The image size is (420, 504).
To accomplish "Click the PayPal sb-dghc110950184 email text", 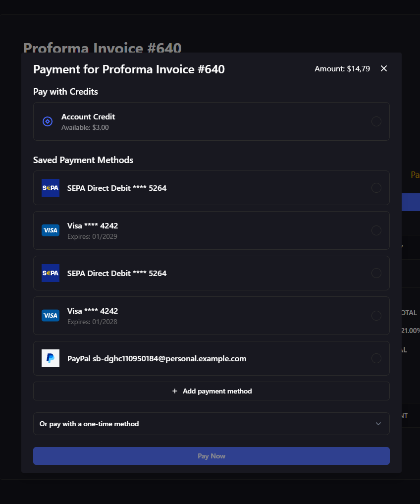I will pos(157,358).
